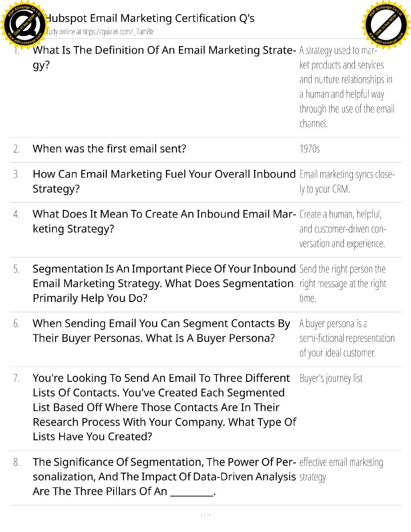Screen dimensions: 411x532
Task: Click the Hubspot Email Marketing Certification title
Action: [x=150, y=18]
